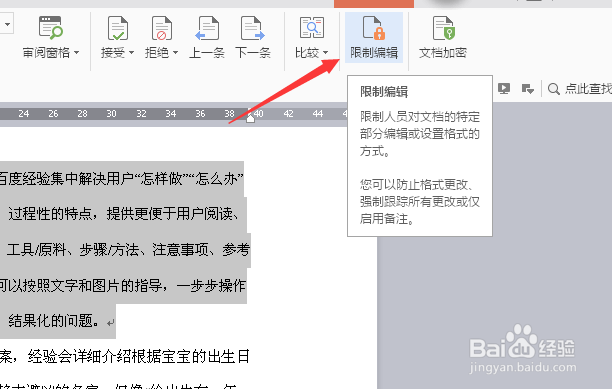Expand the 比较 dropdown arrow
The height and width of the screenshot is (389, 612).
tap(326, 52)
